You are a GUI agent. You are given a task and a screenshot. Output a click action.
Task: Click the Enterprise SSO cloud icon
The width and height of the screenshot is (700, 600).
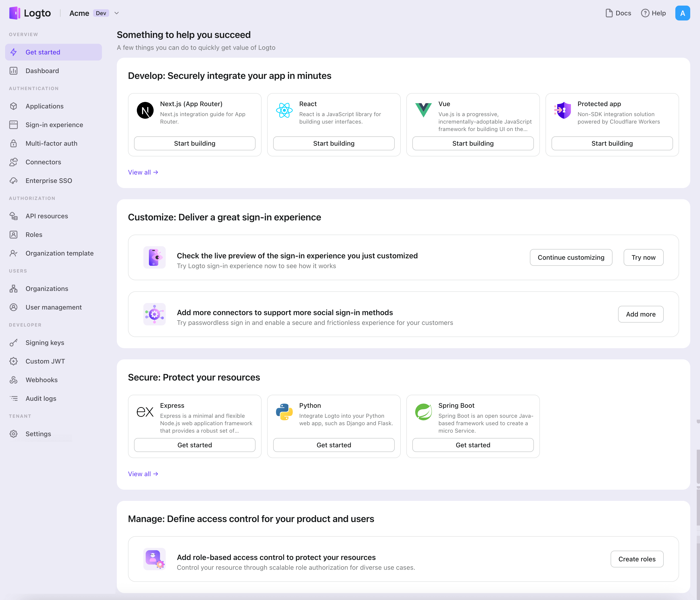[x=13, y=181]
